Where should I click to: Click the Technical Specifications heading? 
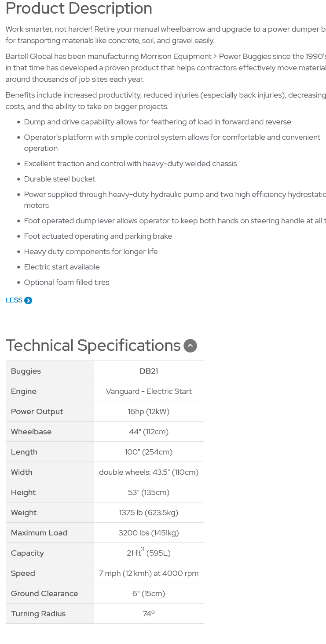click(x=93, y=346)
